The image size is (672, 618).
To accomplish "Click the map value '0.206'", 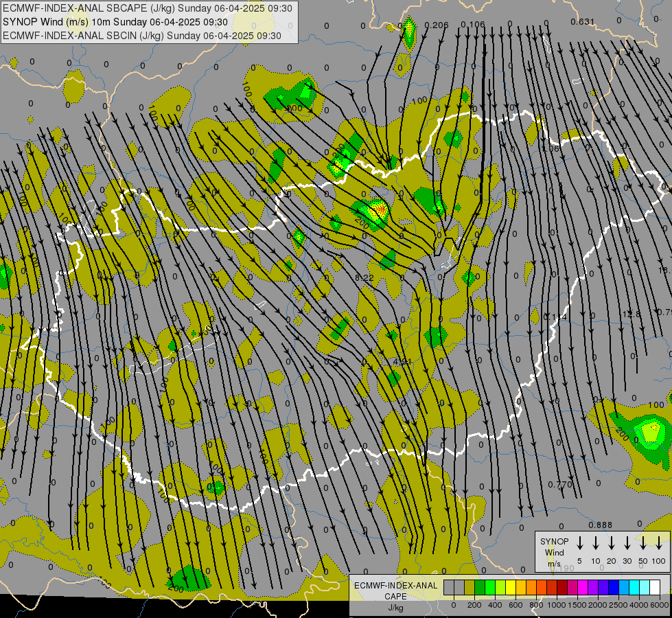I will pyautogui.click(x=437, y=25).
